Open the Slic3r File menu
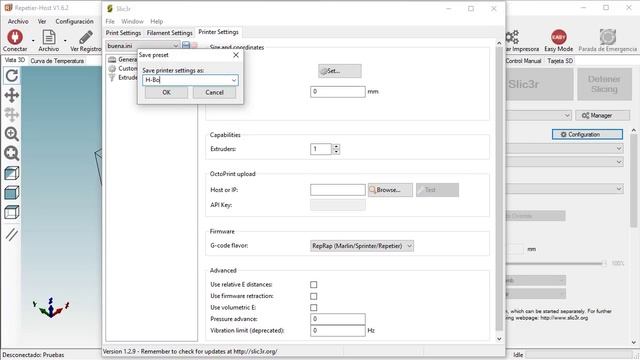Viewport: 640px width, 360px height. point(110,21)
